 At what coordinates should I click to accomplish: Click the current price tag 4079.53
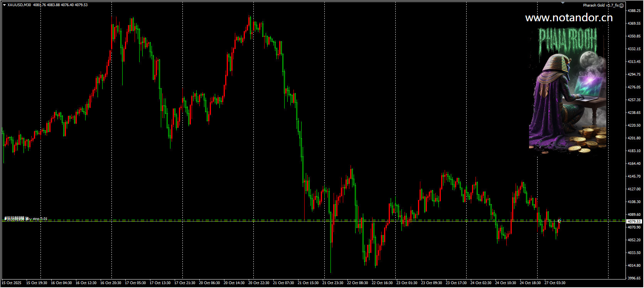(634, 221)
